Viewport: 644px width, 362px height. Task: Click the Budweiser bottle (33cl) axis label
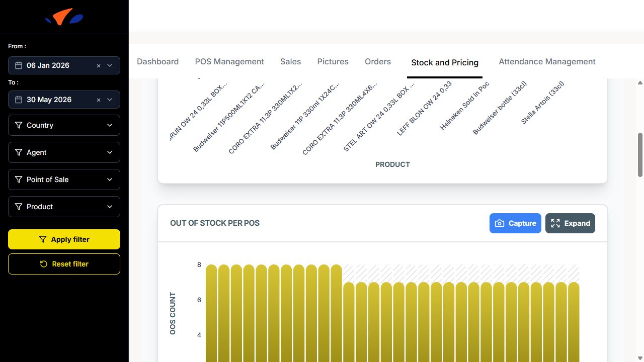500,108
